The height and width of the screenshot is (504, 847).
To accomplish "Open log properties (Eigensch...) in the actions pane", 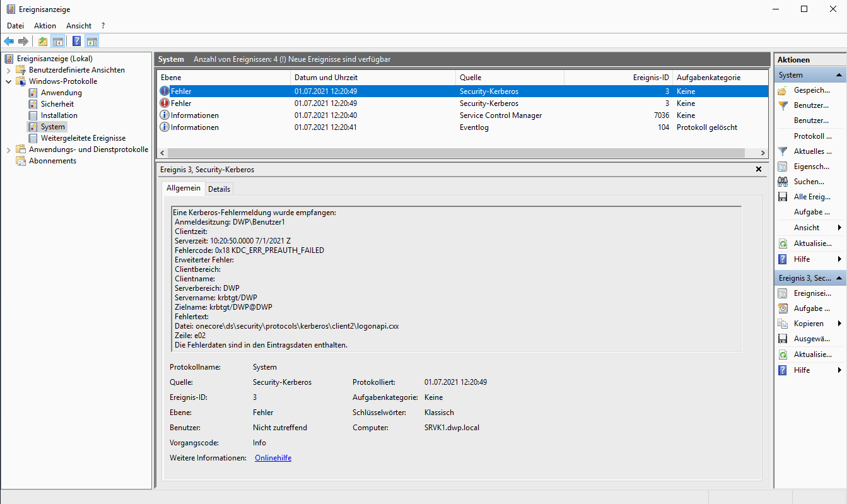I will pyautogui.click(x=811, y=167).
